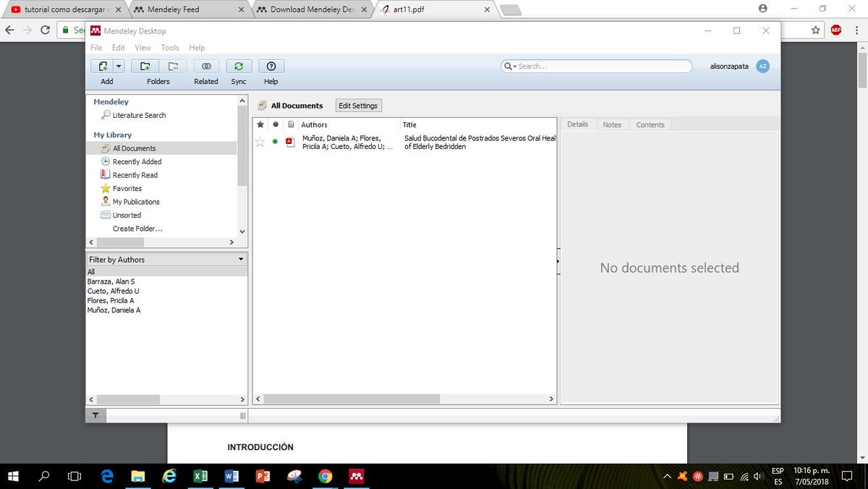Open Word from the taskbar

coord(232,476)
